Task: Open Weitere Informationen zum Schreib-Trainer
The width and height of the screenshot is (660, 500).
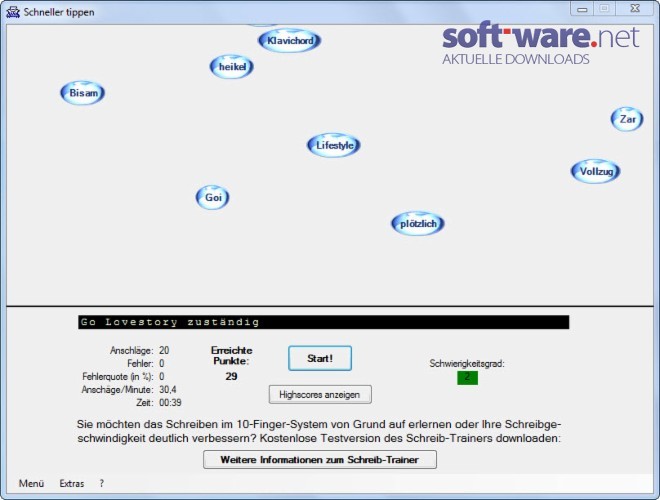Action: tap(319, 460)
